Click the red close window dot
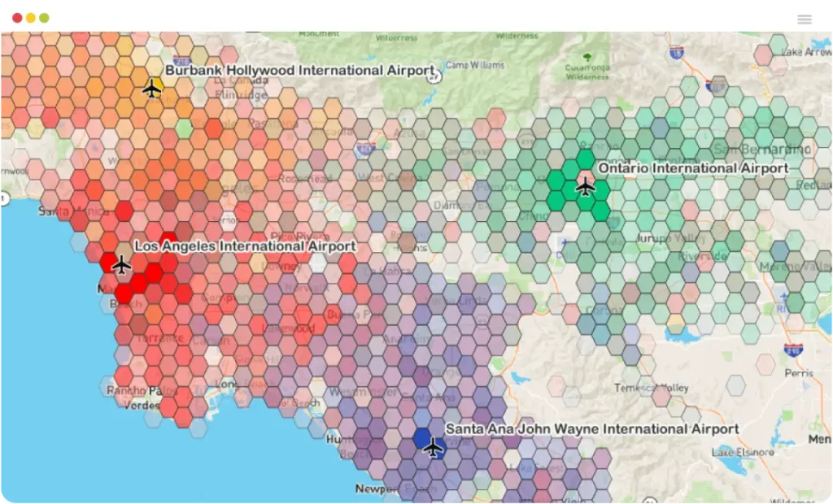Viewport: 833px width, 504px height. coord(17,18)
